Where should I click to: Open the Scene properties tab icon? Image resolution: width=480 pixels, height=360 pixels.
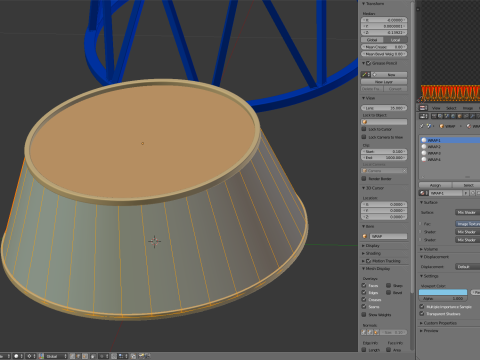(447, 116)
